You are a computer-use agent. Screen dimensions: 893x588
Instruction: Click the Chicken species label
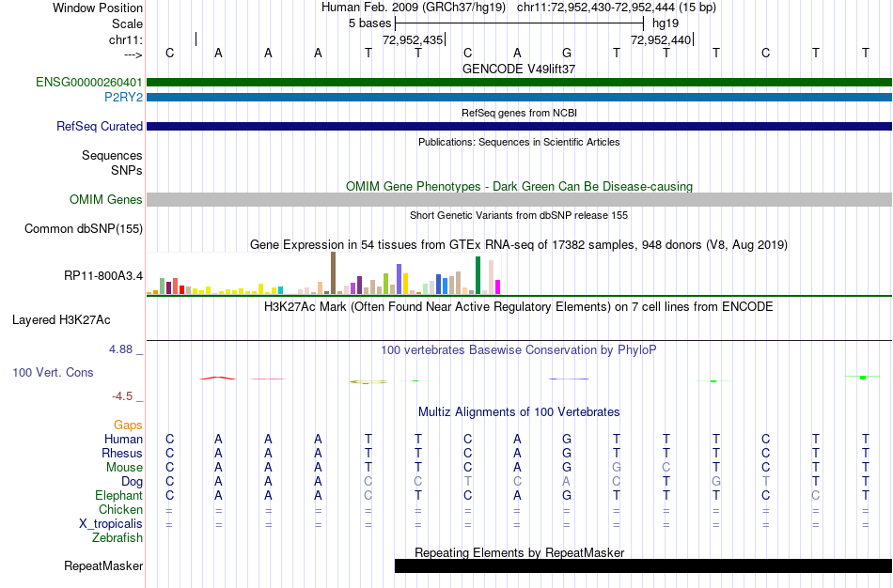click(120, 509)
